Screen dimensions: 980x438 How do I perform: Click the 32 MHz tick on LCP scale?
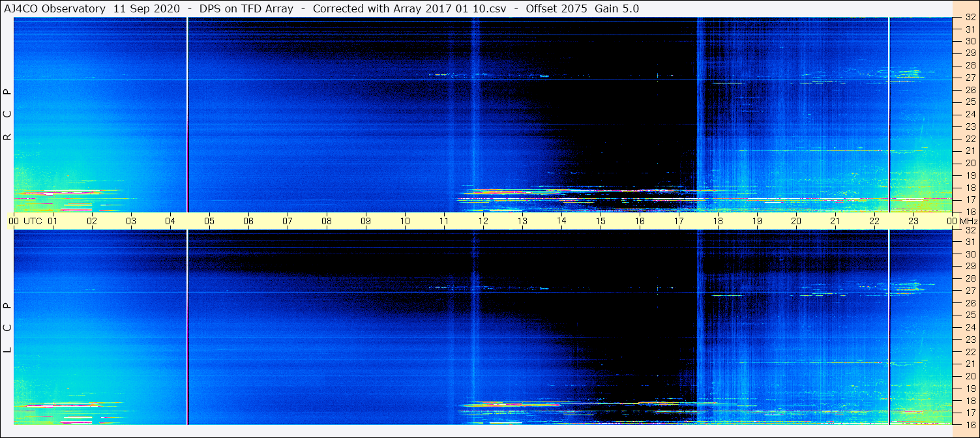[970, 230]
